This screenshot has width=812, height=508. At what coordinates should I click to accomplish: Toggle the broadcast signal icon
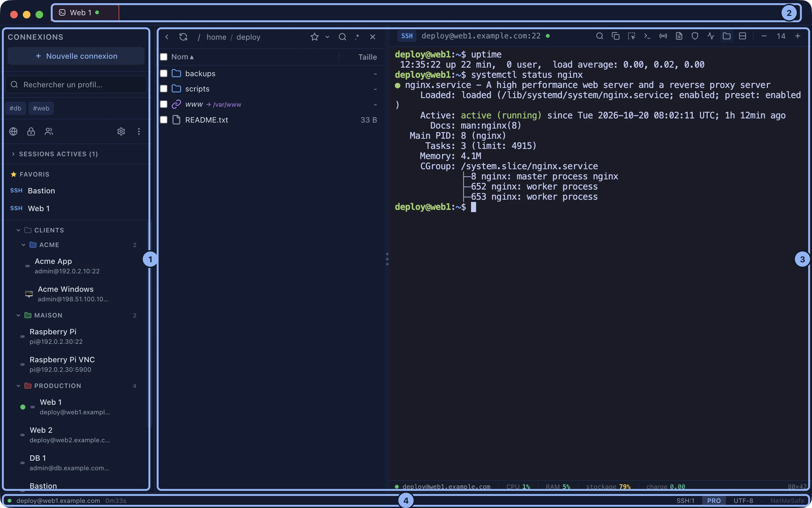(663, 36)
